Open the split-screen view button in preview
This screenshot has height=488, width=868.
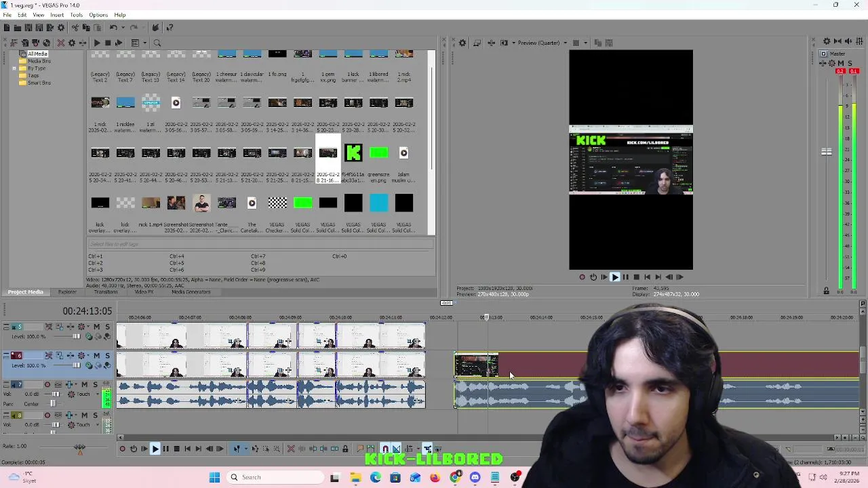504,43
